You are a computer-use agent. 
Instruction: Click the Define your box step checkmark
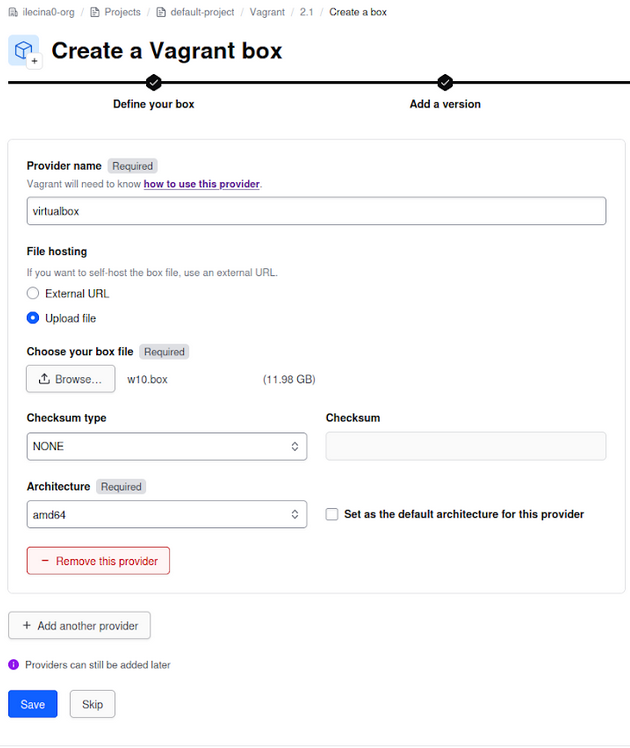click(153, 82)
